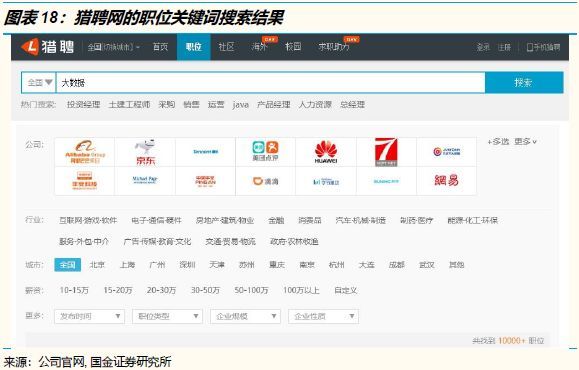Open the 全国 city switcher in header
The image size is (579, 370).
(x=113, y=47)
